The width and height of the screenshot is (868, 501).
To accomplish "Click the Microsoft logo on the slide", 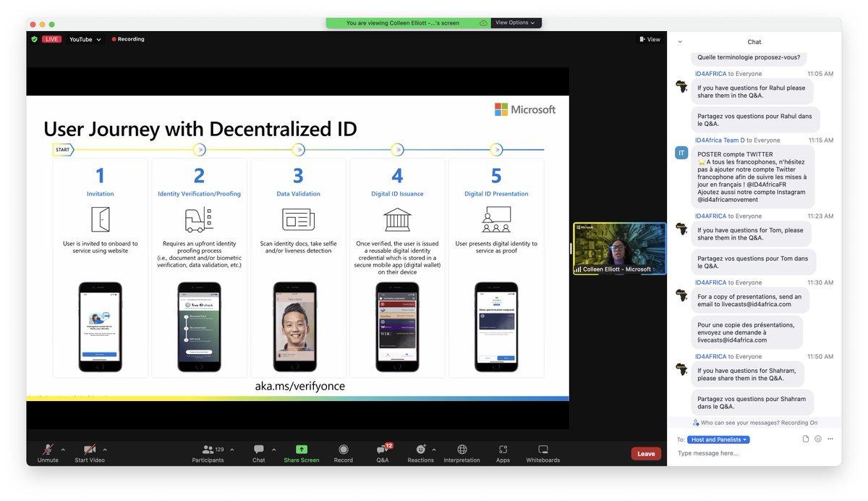I will (525, 109).
